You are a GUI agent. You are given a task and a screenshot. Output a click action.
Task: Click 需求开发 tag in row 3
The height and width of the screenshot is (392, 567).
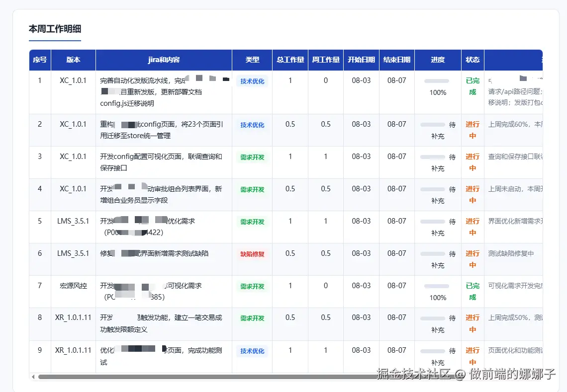pyautogui.click(x=252, y=157)
